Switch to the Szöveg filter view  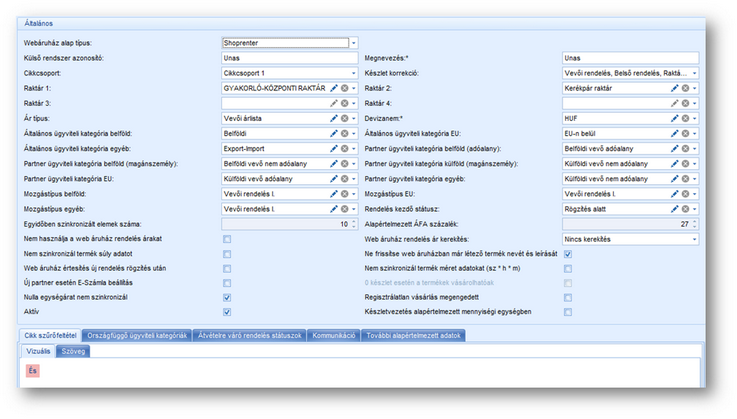pos(73,350)
